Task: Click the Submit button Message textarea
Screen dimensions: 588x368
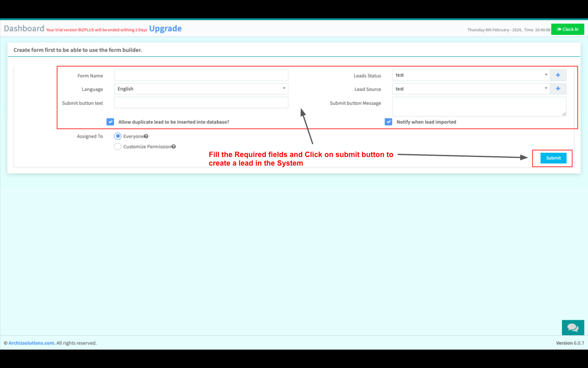Action: click(x=479, y=106)
